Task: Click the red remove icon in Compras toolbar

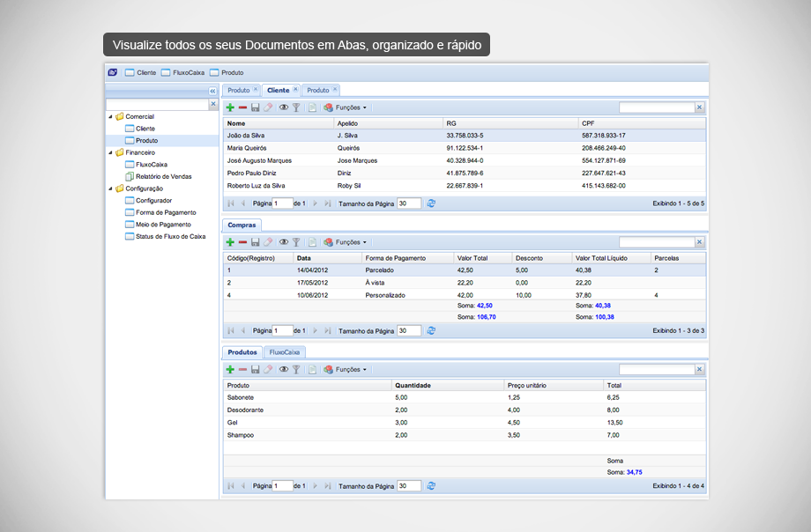Action: pyautogui.click(x=242, y=242)
